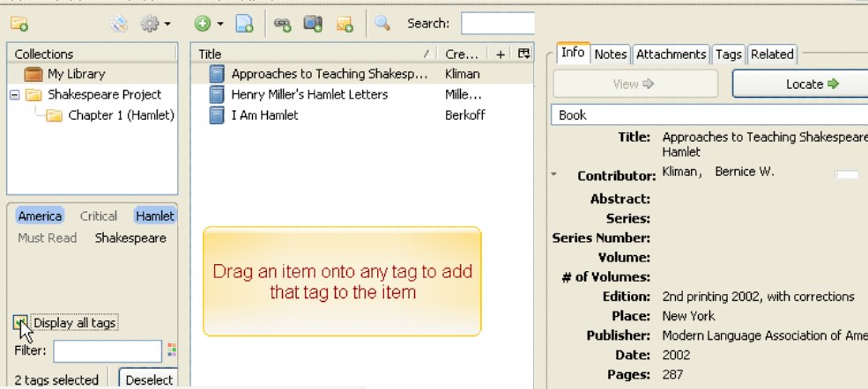Toggle the Hamlet tag selection

[155, 216]
